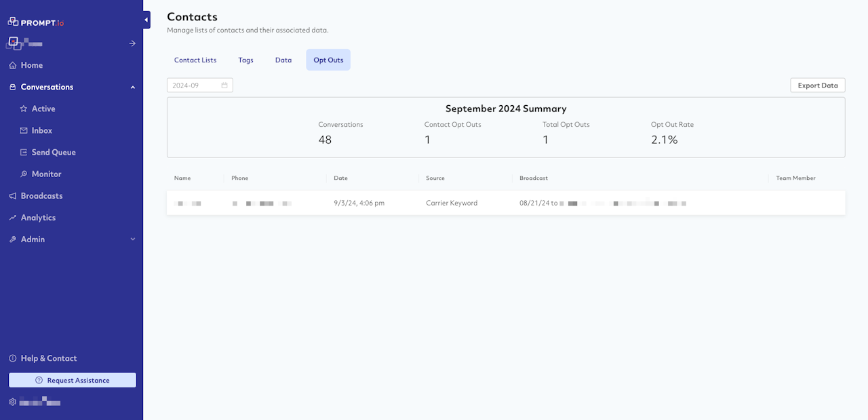Switch to the Contact Lists tab

coord(195,60)
